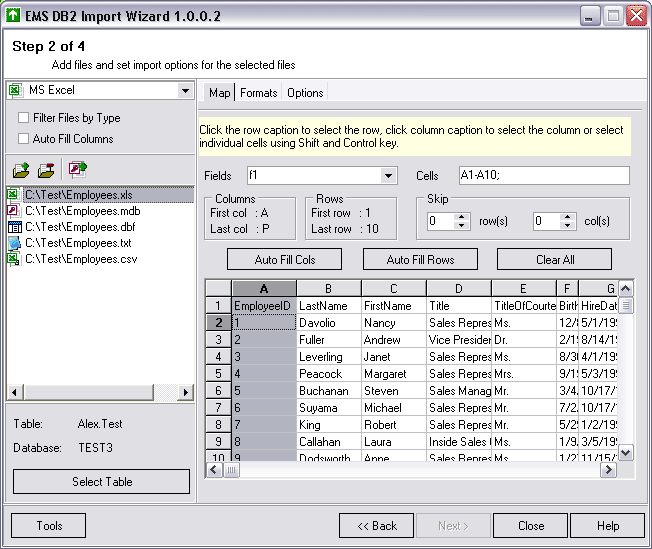Go back with the << Back button
This screenshot has width=652, height=549.
[376, 526]
